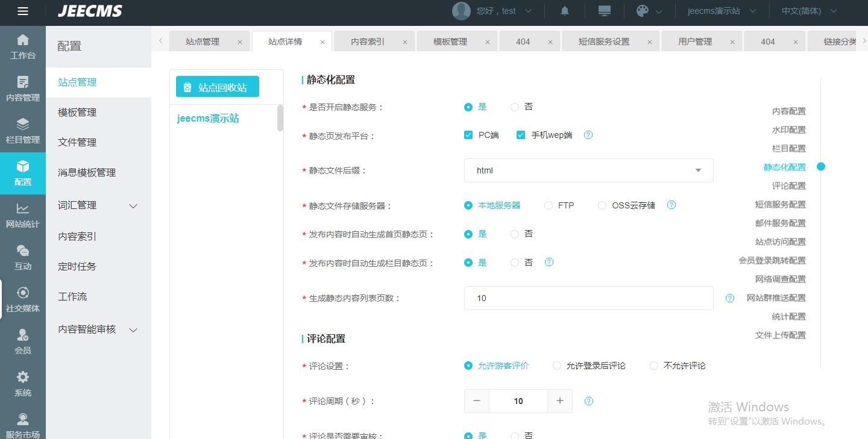Increase 评论周期 with plus button
This screenshot has width=868, height=439.
click(560, 401)
